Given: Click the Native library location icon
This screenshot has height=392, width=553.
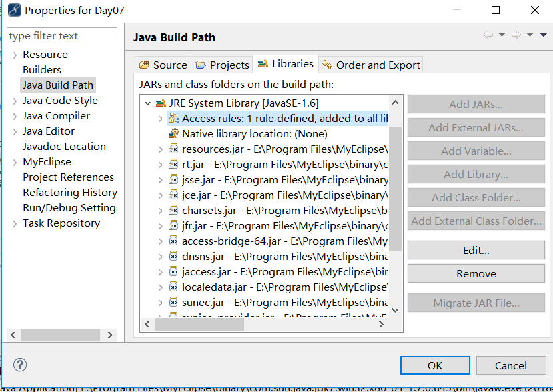Looking at the screenshot, I should 173,133.
